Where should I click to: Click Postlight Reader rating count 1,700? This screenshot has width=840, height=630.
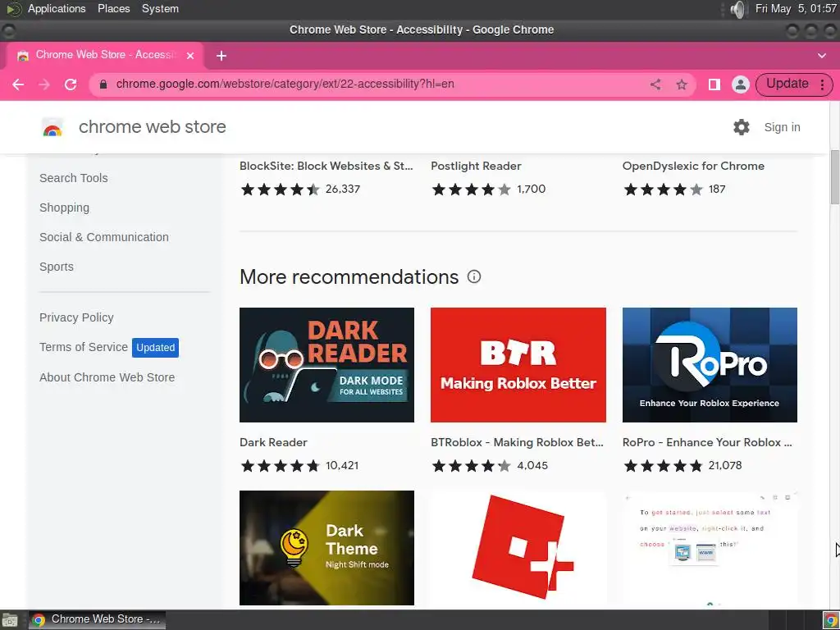(531, 189)
